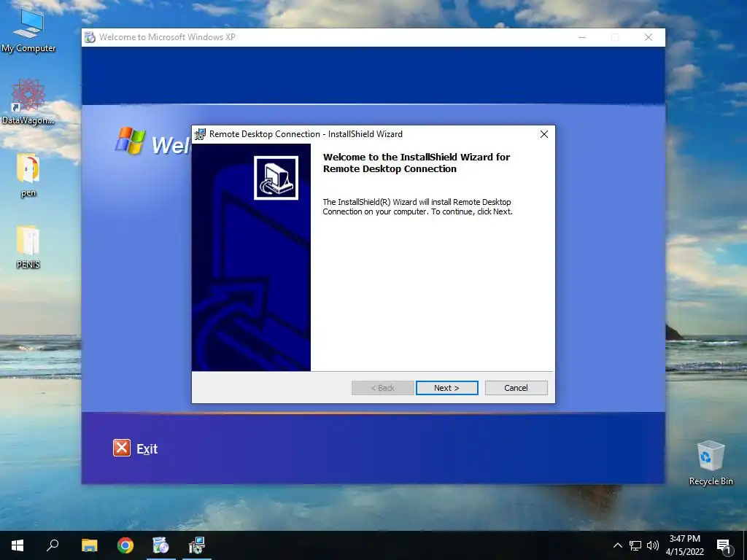Click the Exit label in the Windows XP welcome window
This screenshot has width=747, height=560.
[x=147, y=448]
